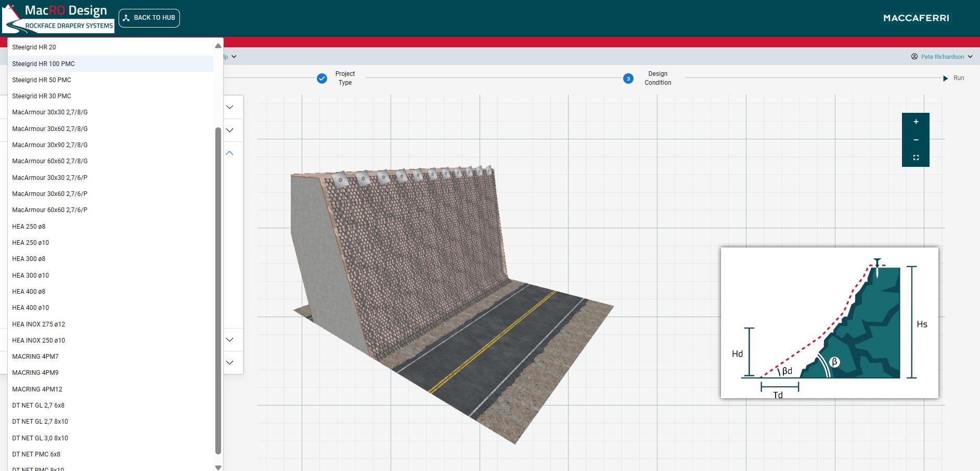Select Steelgrid HR 50 PMC option
The width and height of the screenshot is (980, 471).
(x=110, y=80)
